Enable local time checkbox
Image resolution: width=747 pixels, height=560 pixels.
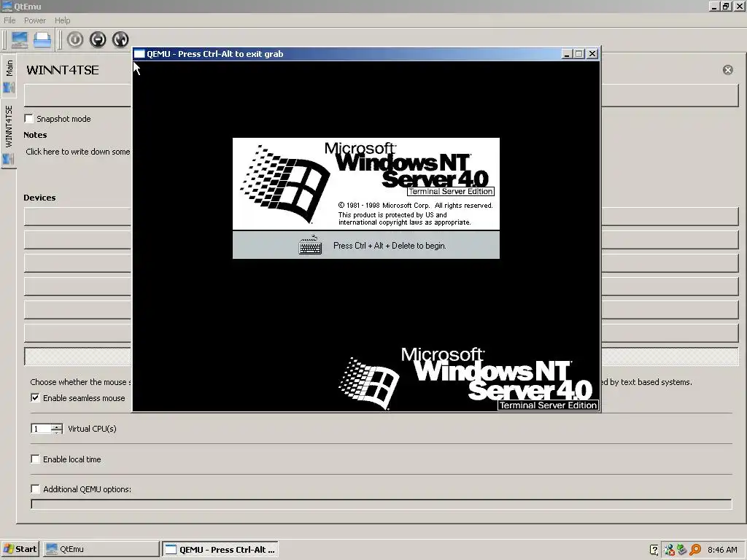click(x=35, y=459)
